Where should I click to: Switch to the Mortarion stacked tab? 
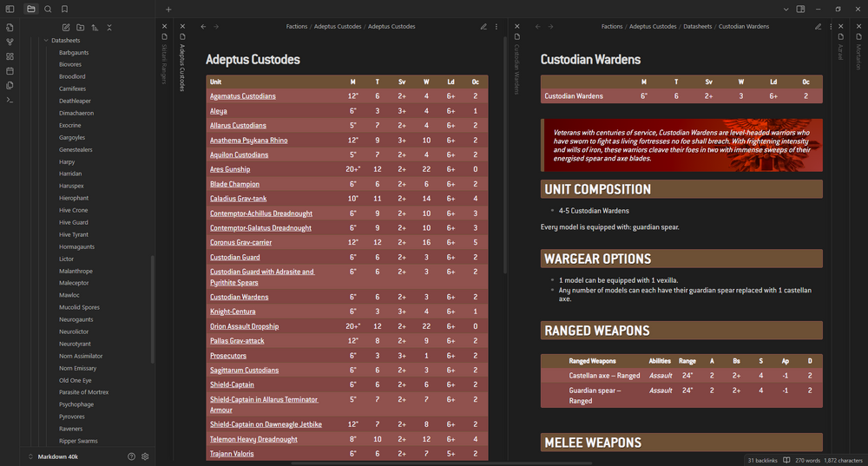click(858, 57)
